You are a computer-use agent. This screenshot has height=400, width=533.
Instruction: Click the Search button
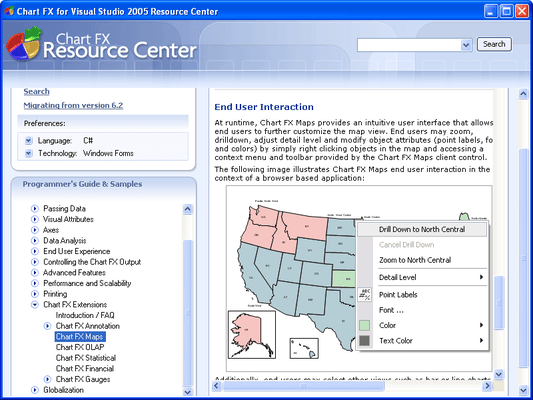pyautogui.click(x=494, y=44)
